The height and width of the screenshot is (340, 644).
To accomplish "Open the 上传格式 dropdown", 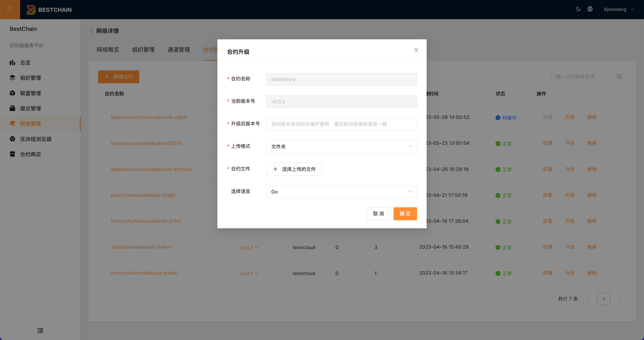I will pyautogui.click(x=341, y=147).
